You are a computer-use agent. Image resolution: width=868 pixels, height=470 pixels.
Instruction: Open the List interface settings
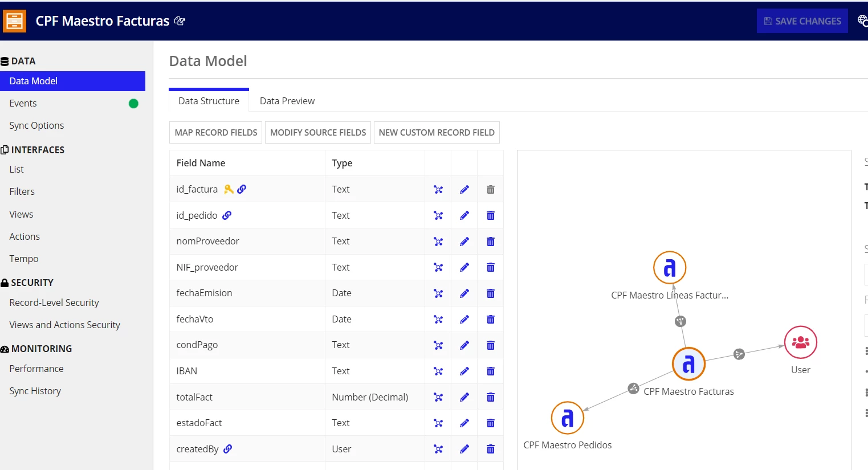point(17,169)
